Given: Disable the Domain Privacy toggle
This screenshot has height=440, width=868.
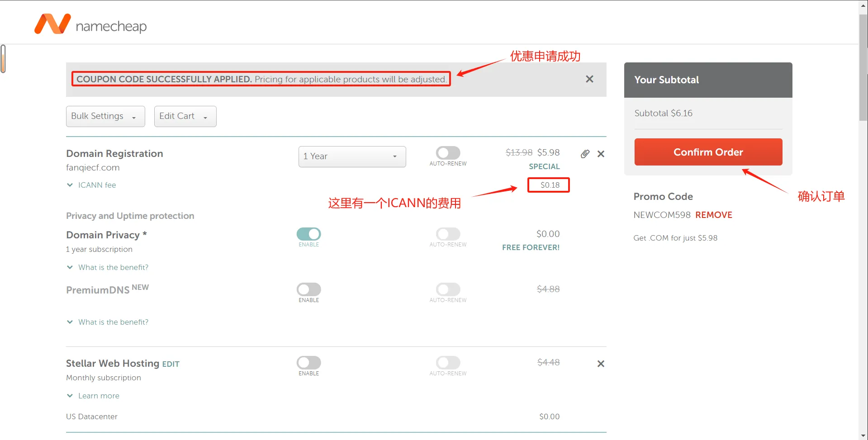Looking at the screenshot, I should click(x=308, y=234).
